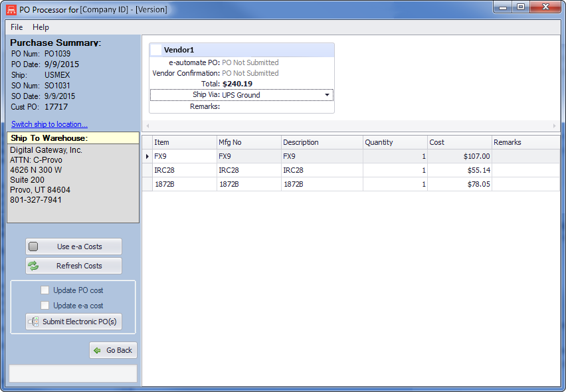566x392 pixels.
Task: Click the Submit Electronic PO tree icon
Action: [x=34, y=322]
